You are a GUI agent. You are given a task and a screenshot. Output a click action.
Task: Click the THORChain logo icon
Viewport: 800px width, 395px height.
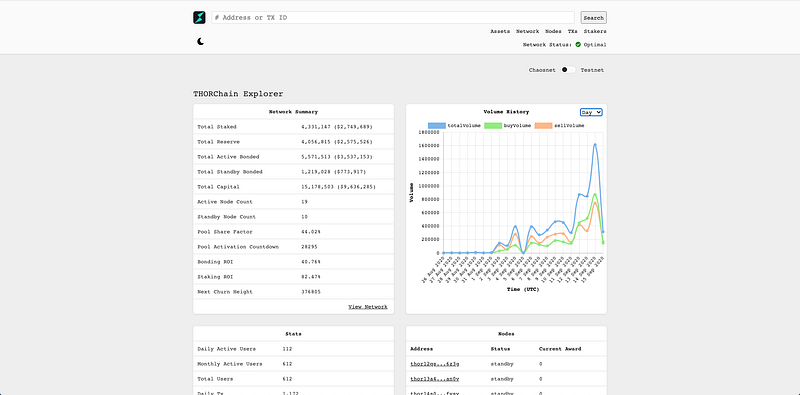pyautogui.click(x=199, y=18)
